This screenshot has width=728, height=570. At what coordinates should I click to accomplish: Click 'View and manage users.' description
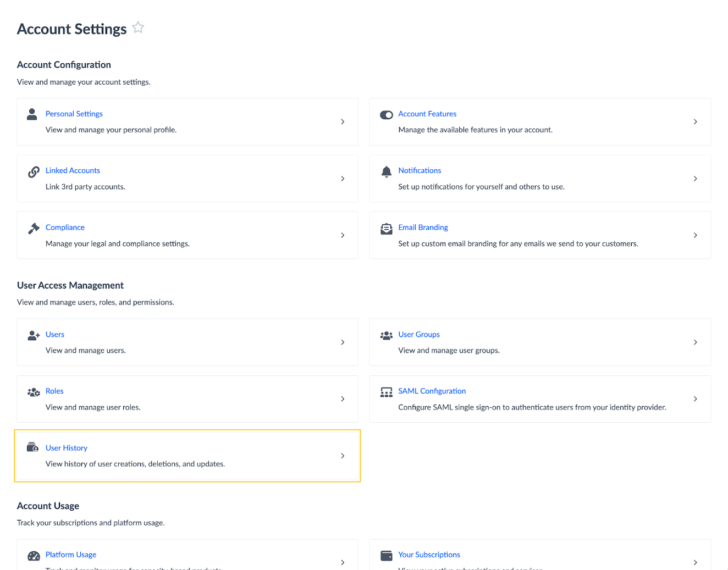[86, 350]
